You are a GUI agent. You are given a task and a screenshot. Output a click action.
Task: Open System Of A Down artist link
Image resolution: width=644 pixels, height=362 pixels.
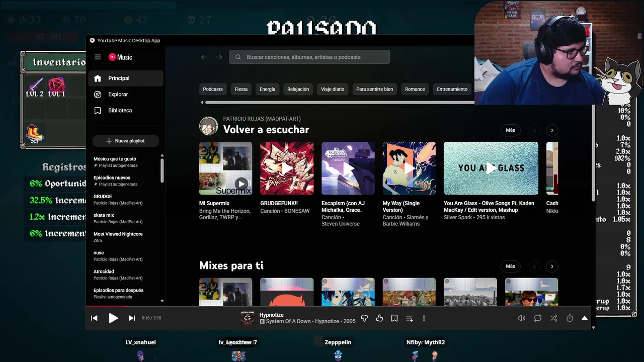[288, 321]
